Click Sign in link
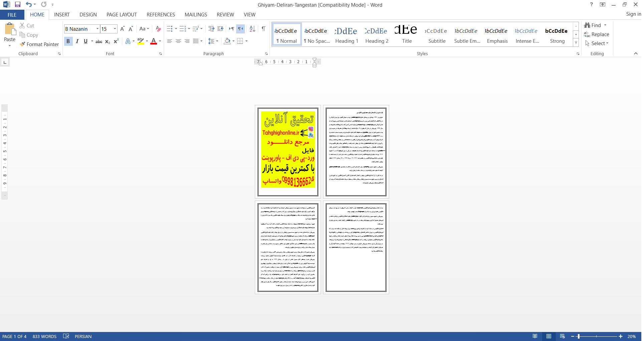 [633, 14]
